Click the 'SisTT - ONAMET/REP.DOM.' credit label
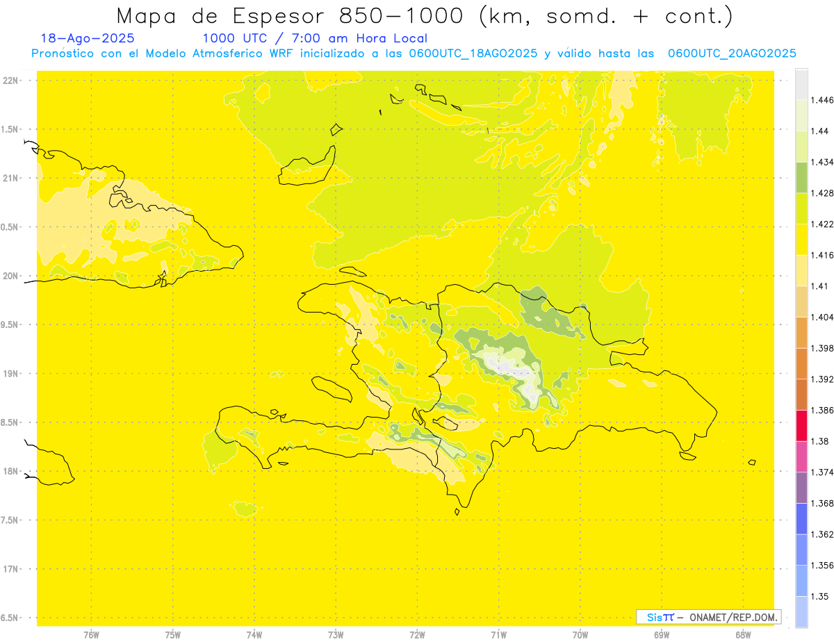Screen dimensions: 834x644 709,617
